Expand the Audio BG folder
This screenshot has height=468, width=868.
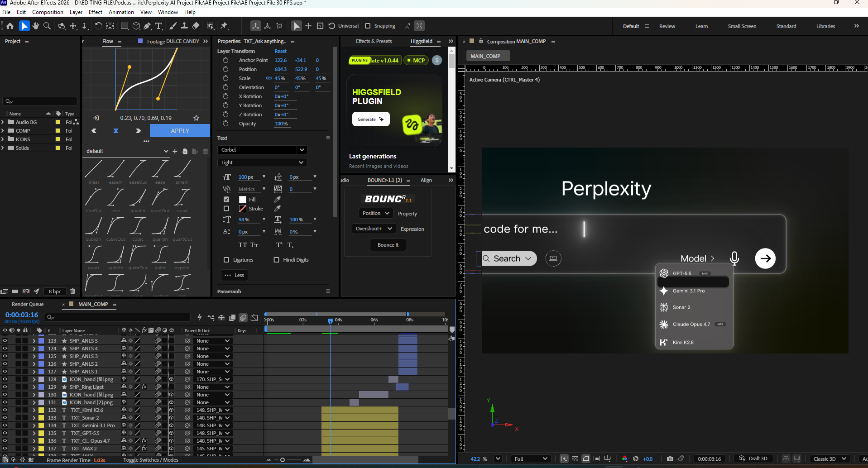(x=3, y=122)
